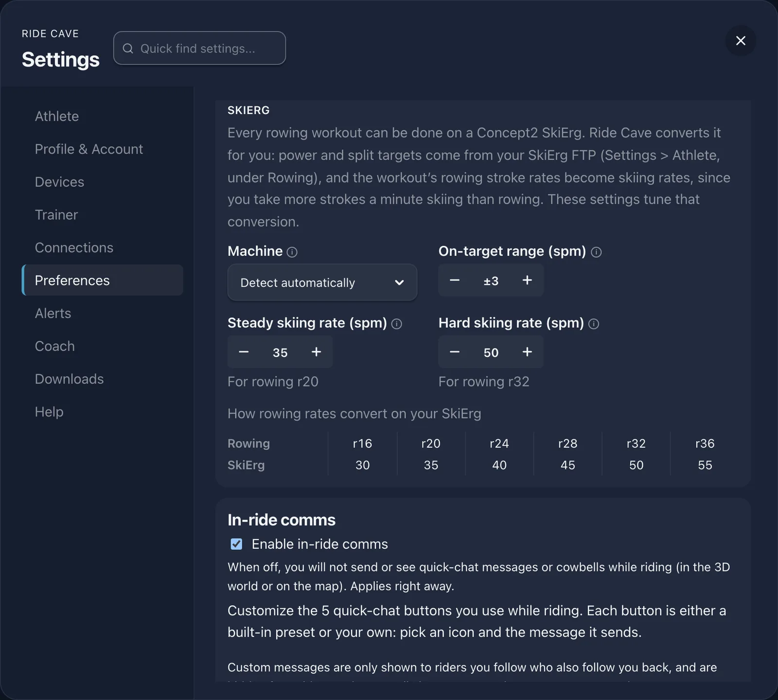This screenshot has height=700, width=778.
Task: Increase the On-target range value
Action: pos(527,280)
